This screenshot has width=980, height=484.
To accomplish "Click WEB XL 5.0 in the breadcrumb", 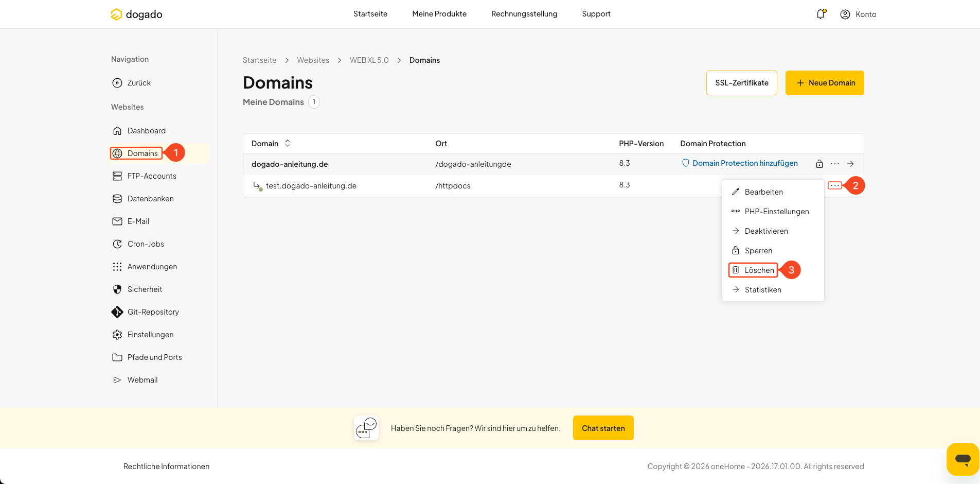I will click(369, 60).
